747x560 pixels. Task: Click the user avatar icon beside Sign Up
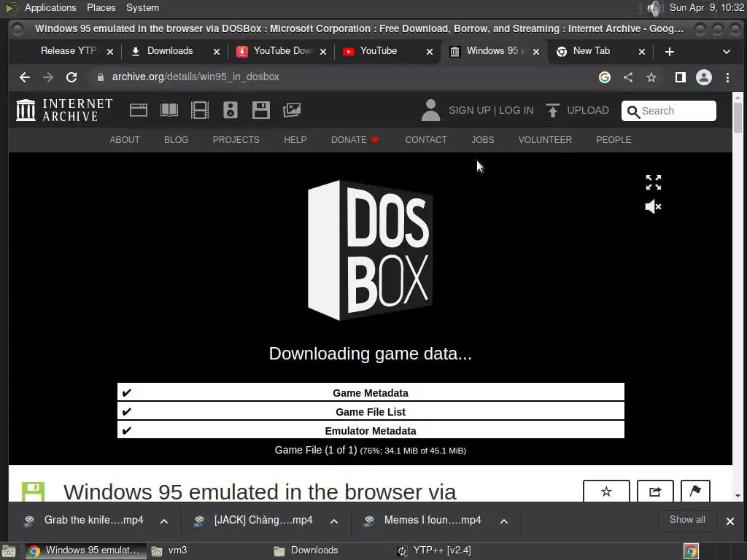coord(430,111)
